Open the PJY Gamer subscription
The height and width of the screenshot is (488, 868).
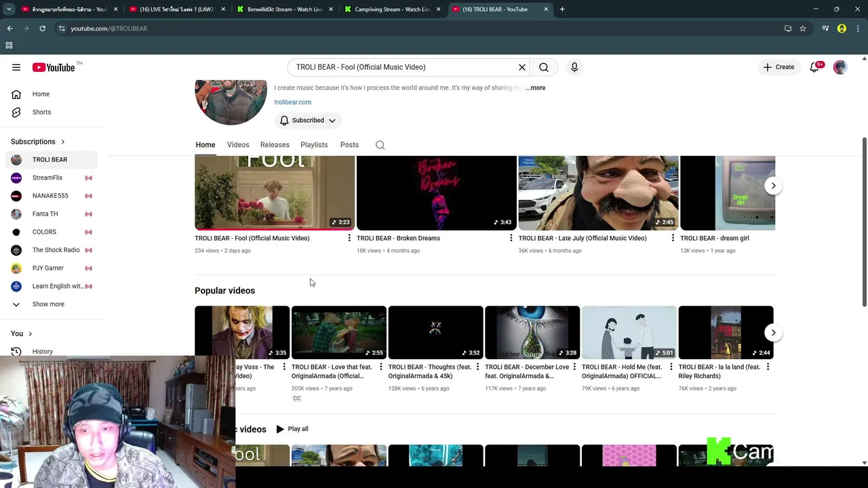pyautogui.click(x=52, y=268)
